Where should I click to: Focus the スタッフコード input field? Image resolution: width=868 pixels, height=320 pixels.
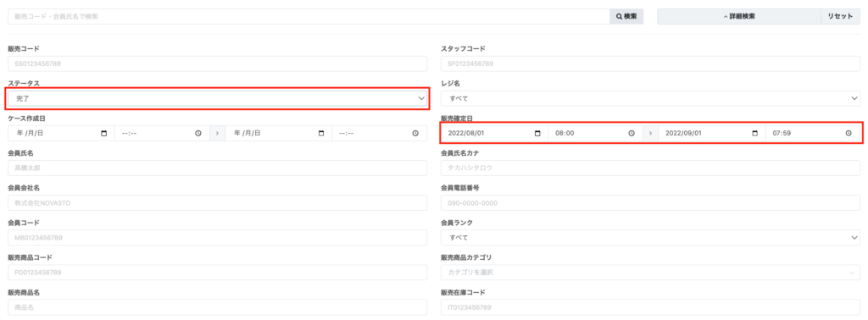pyautogui.click(x=650, y=63)
